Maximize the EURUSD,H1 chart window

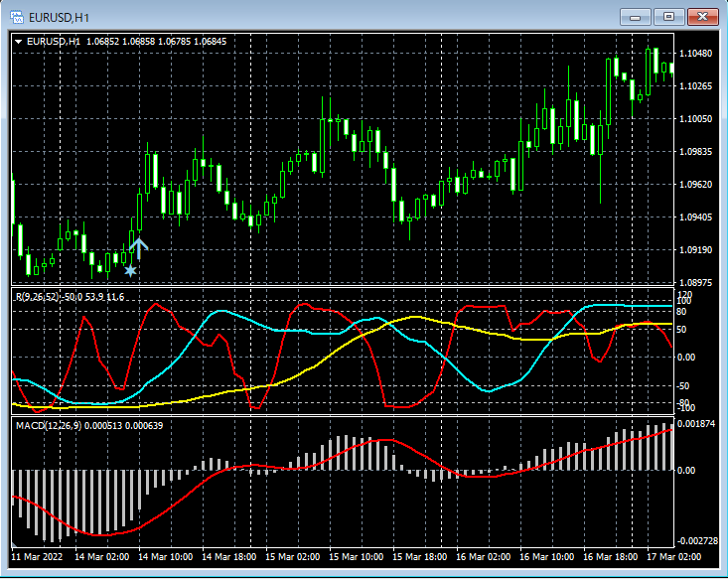coord(668,16)
